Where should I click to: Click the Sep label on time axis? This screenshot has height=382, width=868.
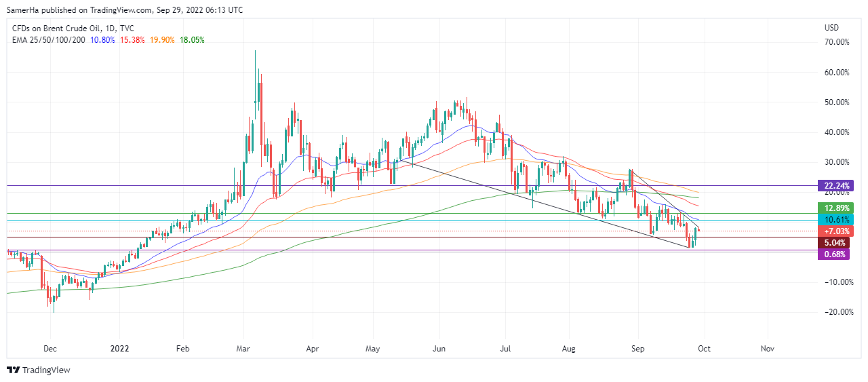pos(638,348)
